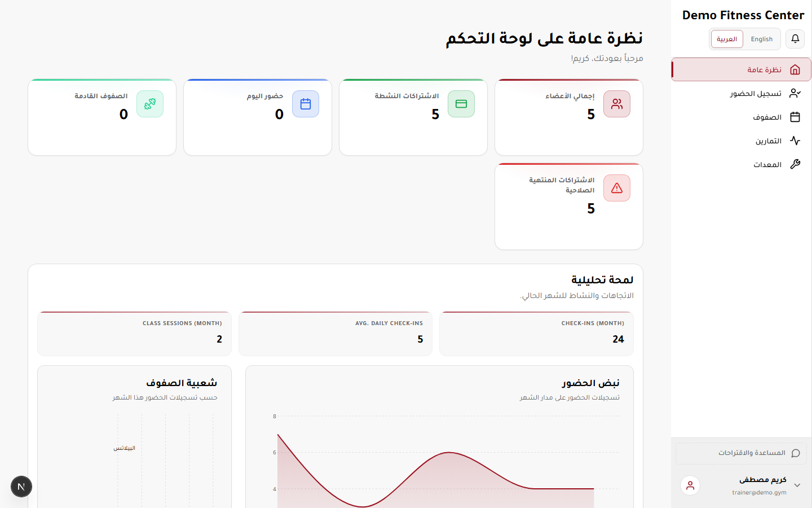Go to تسجيل الحضور check-in page
Viewport: 812px width, 508px height.
(741, 93)
